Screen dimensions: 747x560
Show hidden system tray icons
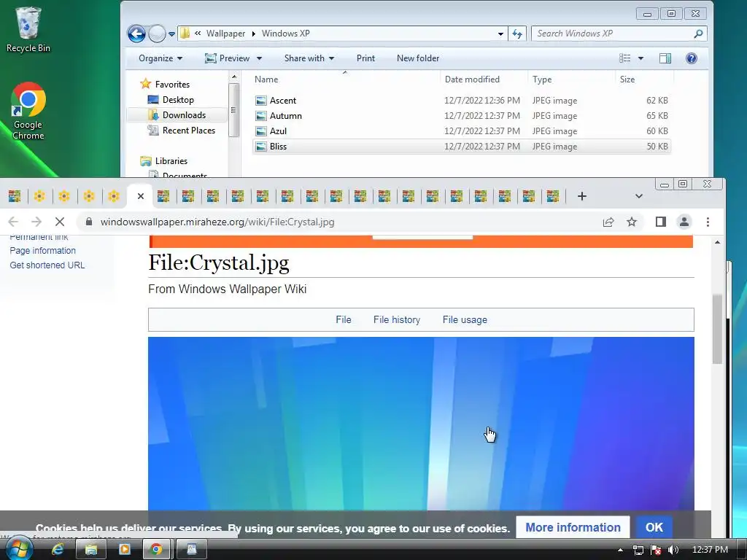620,550
